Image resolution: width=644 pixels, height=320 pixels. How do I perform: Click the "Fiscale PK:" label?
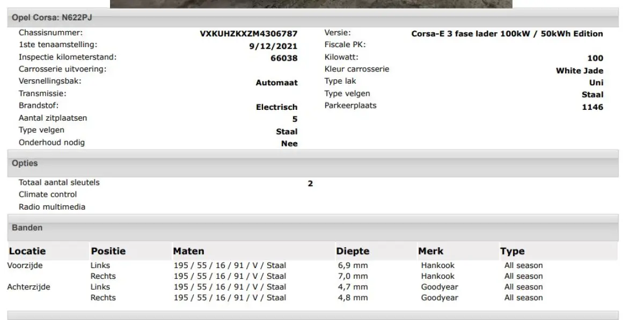tap(345, 44)
